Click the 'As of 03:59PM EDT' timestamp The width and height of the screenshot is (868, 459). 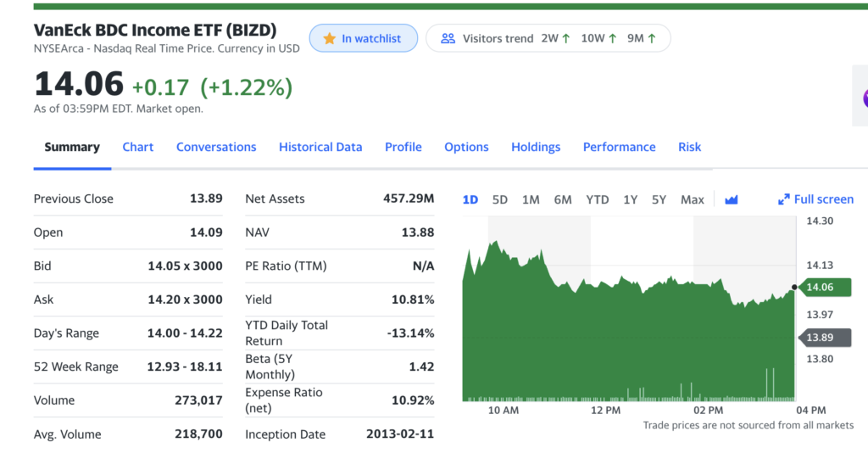point(119,109)
